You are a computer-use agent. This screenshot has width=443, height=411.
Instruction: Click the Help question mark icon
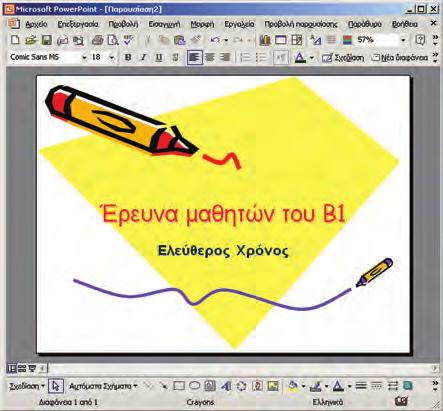coord(420,40)
